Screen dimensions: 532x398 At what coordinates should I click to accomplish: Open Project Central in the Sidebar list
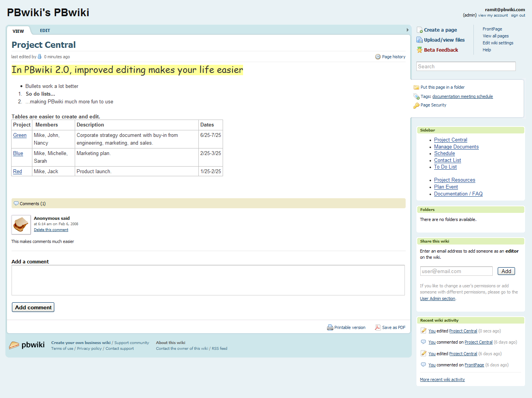click(451, 140)
